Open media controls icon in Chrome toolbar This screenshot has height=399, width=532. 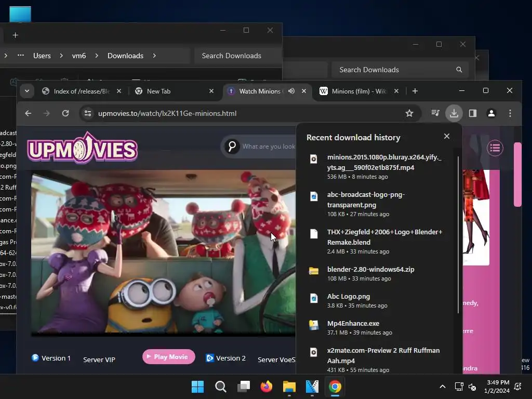coord(435,113)
